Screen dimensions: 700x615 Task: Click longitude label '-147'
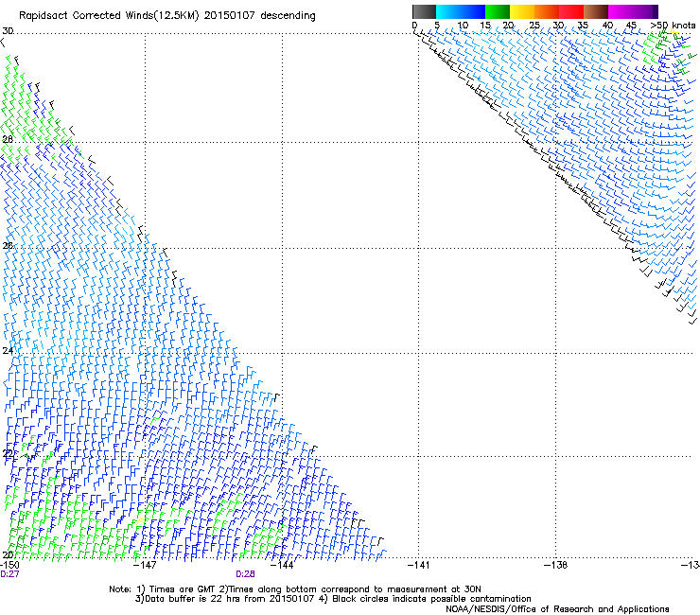(145, 565)
